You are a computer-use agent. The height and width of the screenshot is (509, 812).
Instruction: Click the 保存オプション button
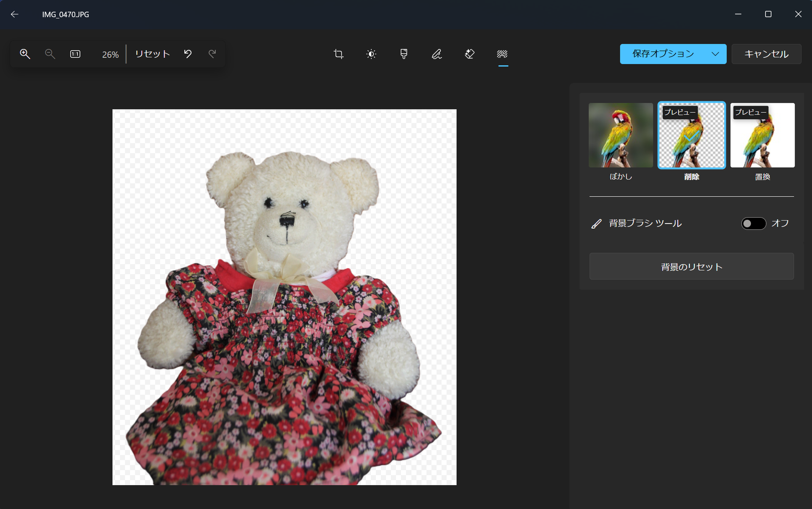tap(663, 54)
